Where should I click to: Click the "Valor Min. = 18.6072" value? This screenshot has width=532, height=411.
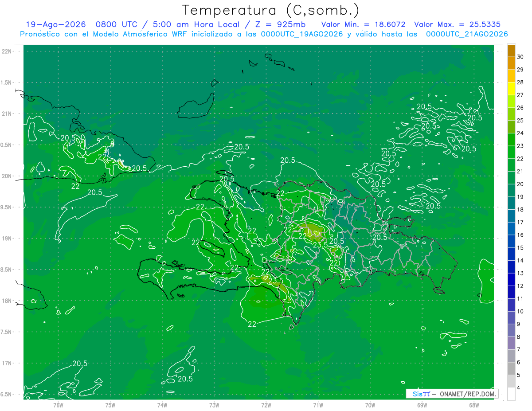(363, 24)
